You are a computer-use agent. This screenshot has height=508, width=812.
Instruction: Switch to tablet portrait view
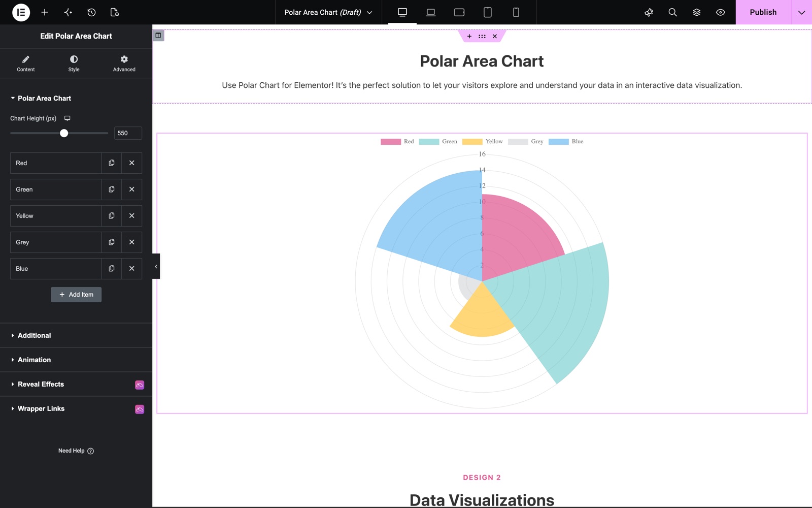[488, 12]
